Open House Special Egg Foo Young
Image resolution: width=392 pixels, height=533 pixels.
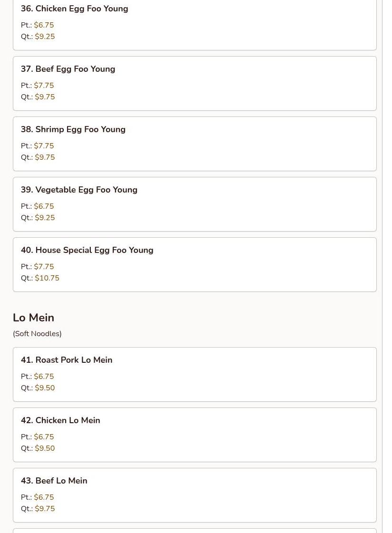click(x=195, y=264)
